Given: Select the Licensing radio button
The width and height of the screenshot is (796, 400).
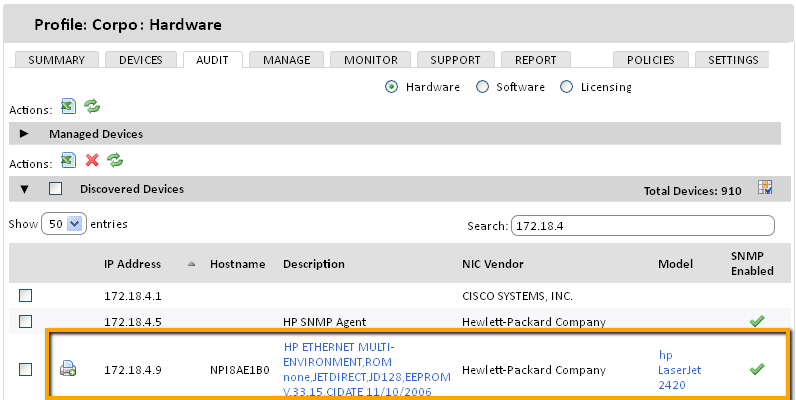Looking at the screenshot, I should [567, 87].
